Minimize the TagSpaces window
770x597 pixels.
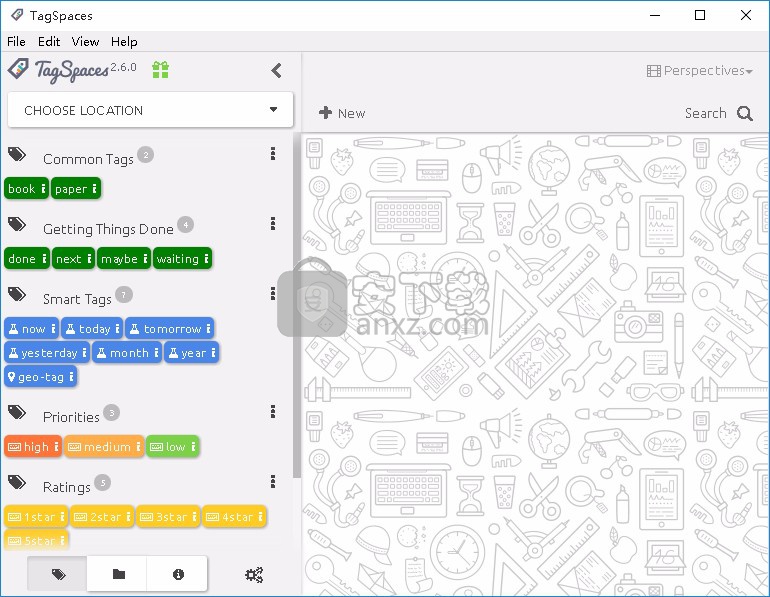click(x=655, y=15)
